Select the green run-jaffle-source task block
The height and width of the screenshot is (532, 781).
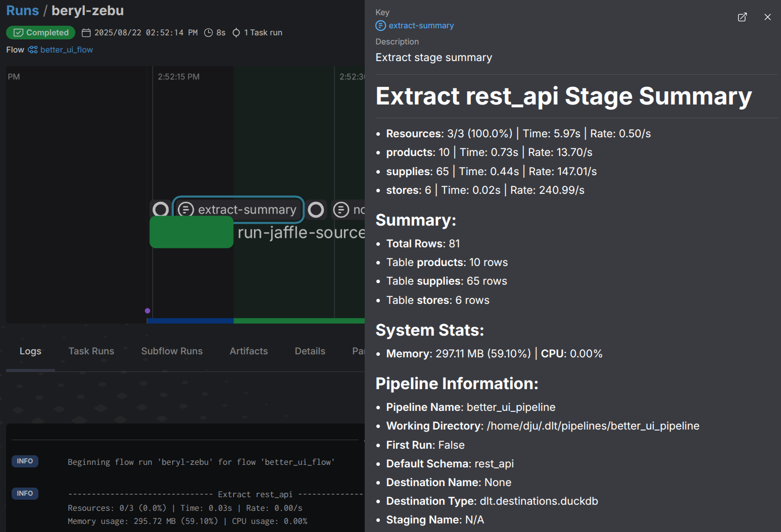(191, 233)
